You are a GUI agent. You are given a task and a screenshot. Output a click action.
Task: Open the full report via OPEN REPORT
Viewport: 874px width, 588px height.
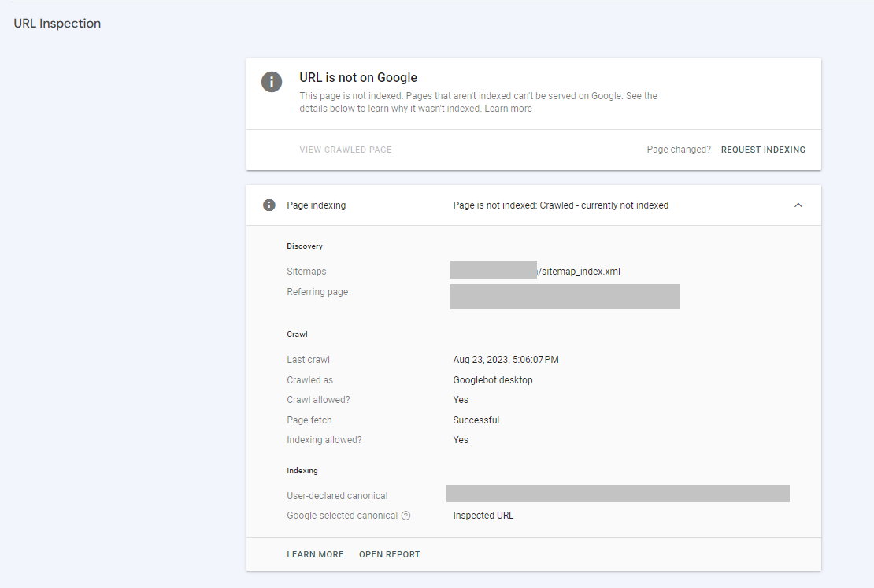click(389, 553)
